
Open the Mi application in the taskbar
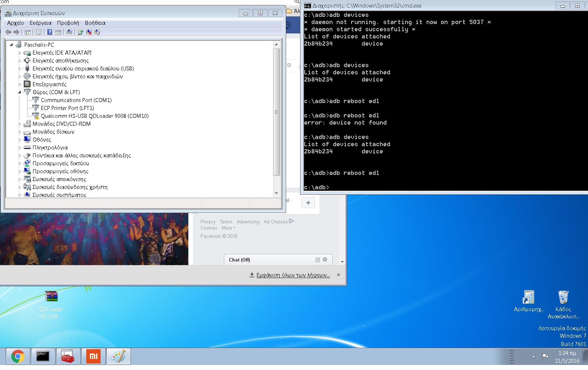point(93,356)
